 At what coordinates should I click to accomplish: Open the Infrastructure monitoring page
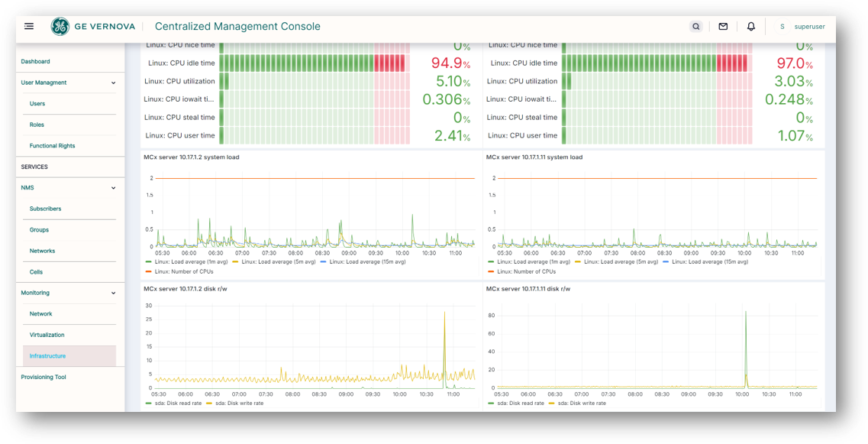[47, 356]
